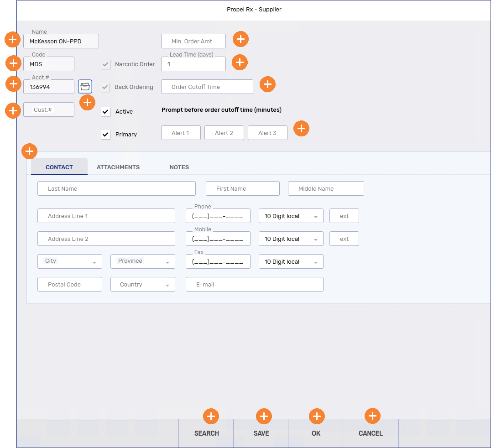Click the OK button

[x=316, y=433]
